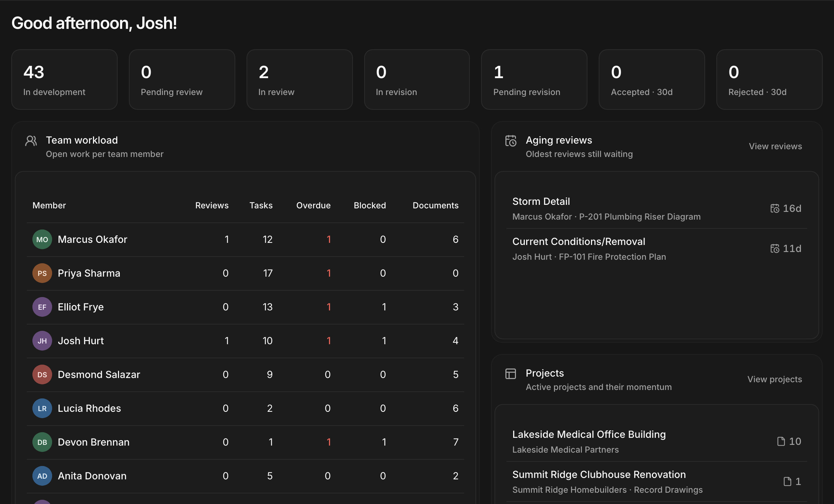Click Elliot Frye's EF avatar

pos(42,307)
